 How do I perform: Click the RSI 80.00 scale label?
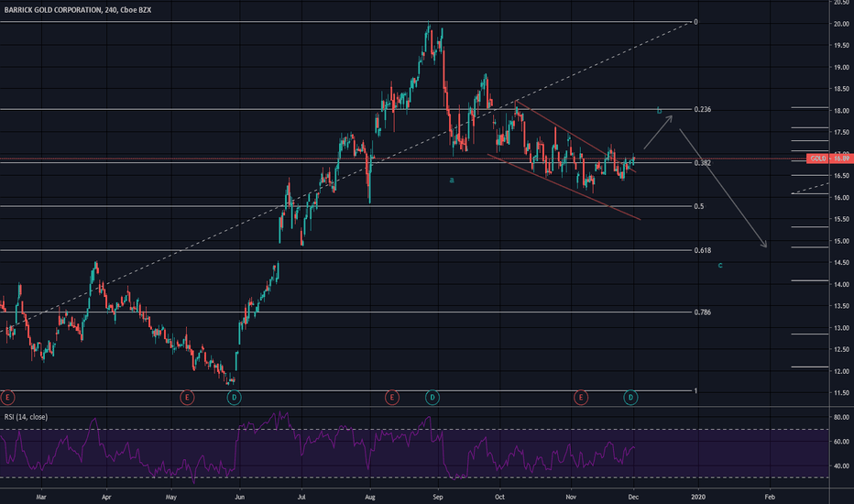coord(841,417)
